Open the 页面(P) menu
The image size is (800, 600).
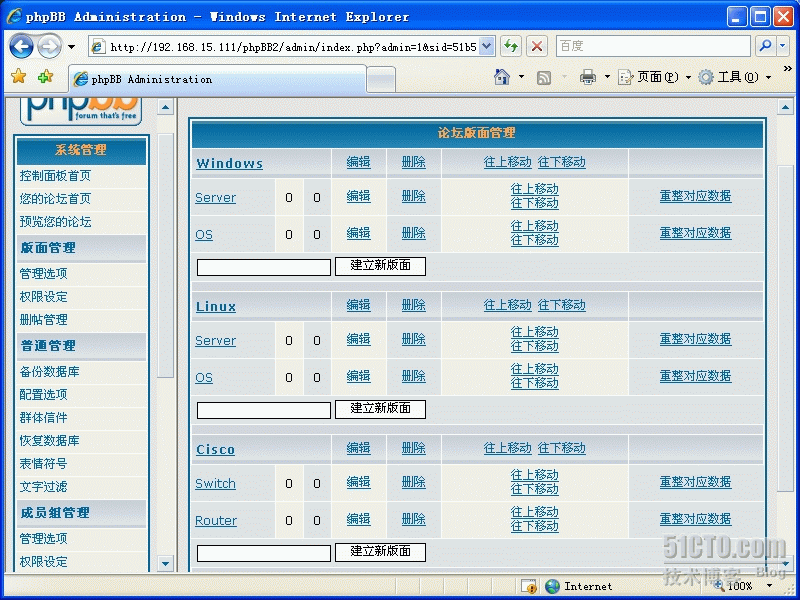click(655, 77)
